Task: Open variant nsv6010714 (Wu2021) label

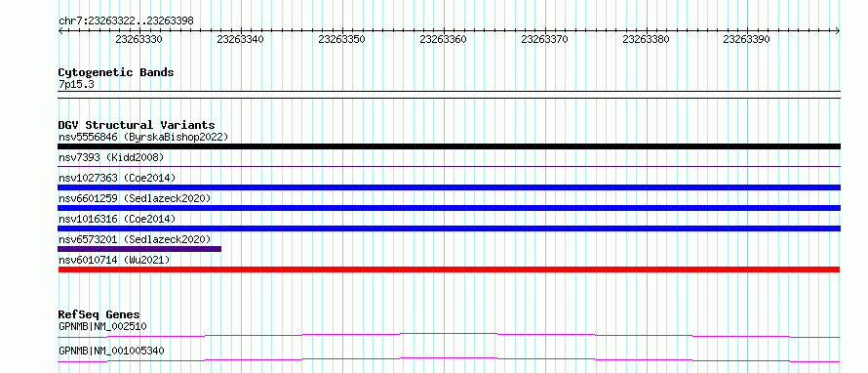Action: point(114,260)
